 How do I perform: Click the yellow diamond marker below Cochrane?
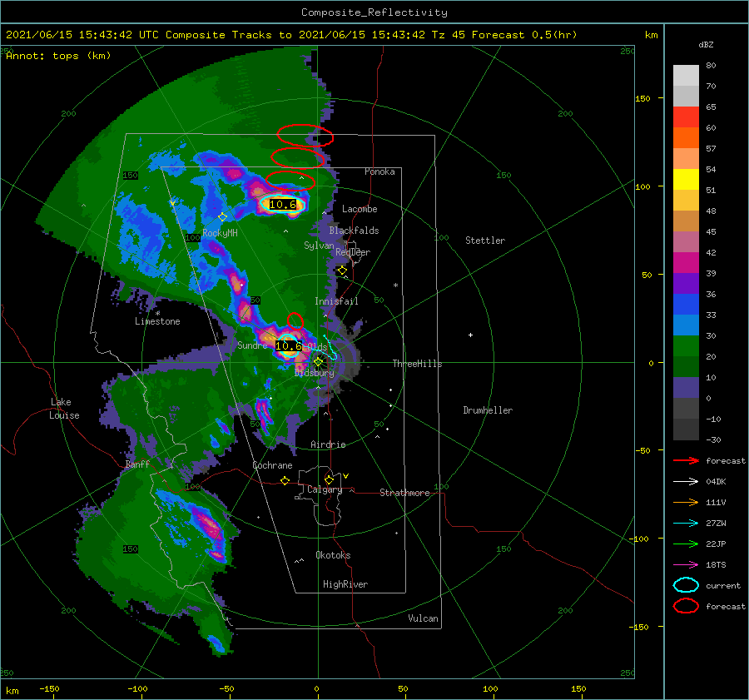tap(285, 480)
